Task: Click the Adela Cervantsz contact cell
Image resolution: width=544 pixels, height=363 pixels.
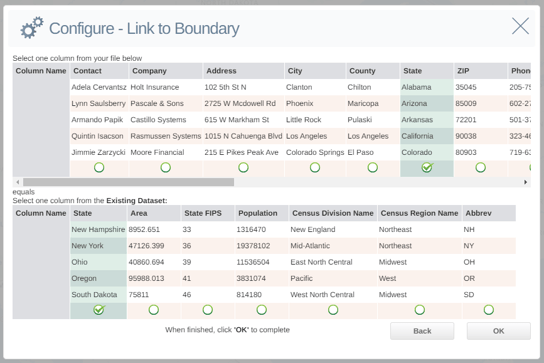Action: [99, 87]
